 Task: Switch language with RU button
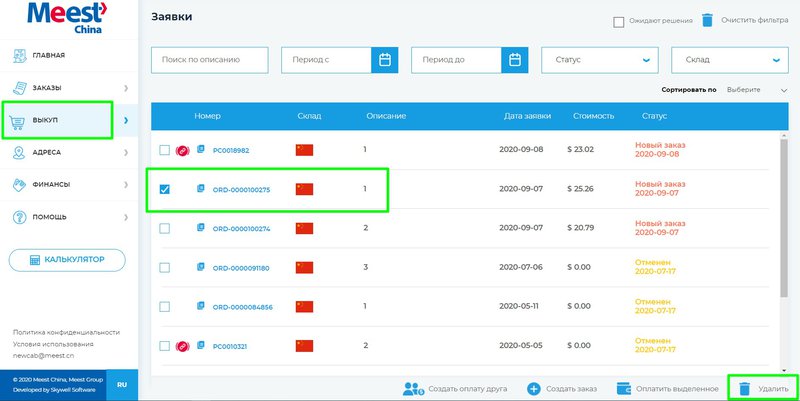pos(121,385)
